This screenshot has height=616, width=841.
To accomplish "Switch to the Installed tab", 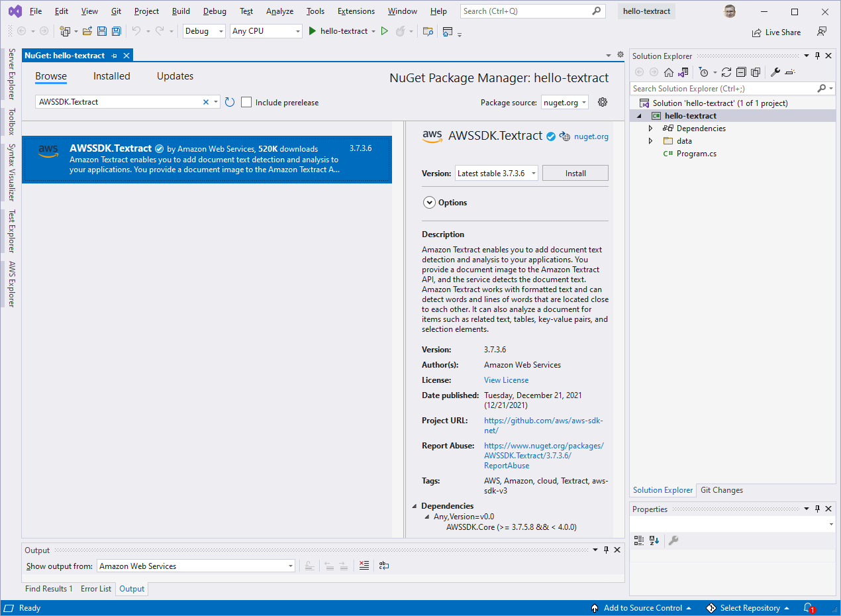I will click(x=111, y=76).
